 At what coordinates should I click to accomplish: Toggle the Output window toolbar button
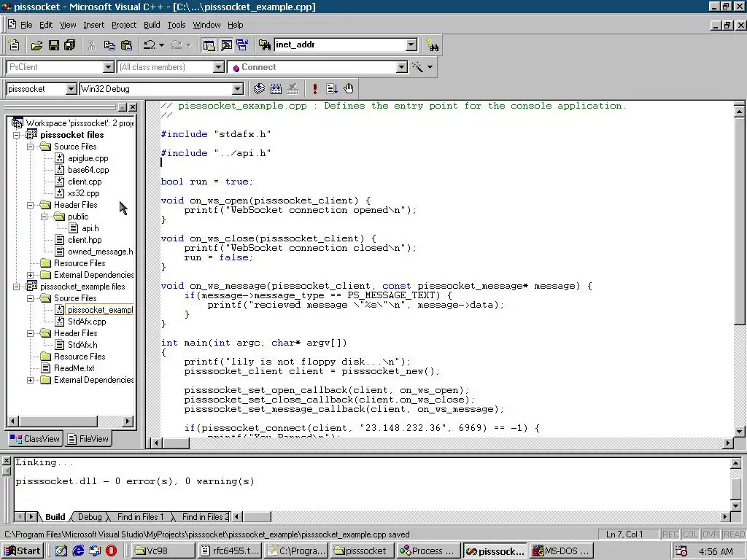(226, 45)
